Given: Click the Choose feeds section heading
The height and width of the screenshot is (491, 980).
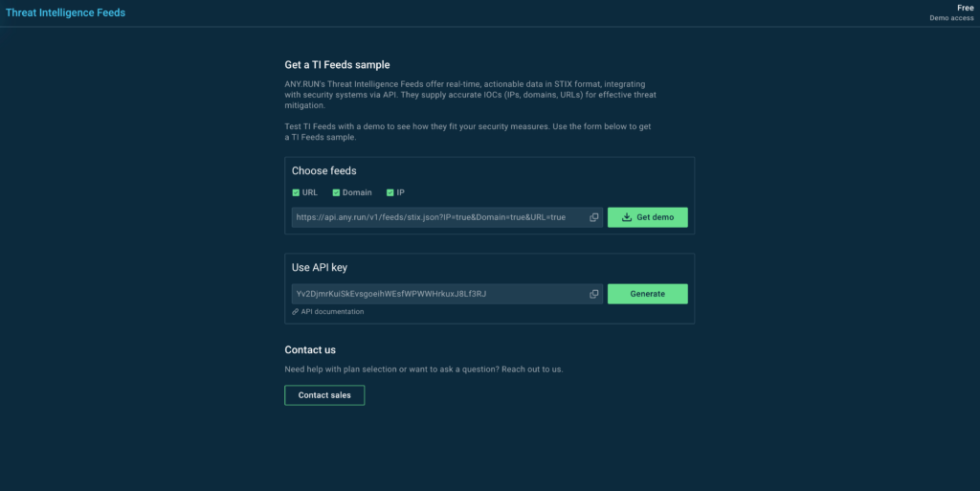Looking at the screenshot, I should tap(323, 171).
